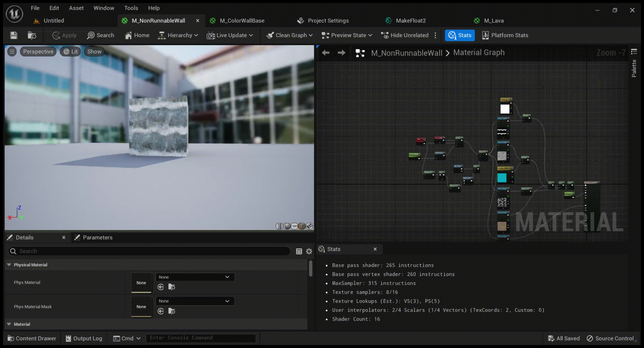Use selected asset for Phys Material
The width and height of the screenshot is (644, 348).
pyautogui.click(x=161, y=287)
